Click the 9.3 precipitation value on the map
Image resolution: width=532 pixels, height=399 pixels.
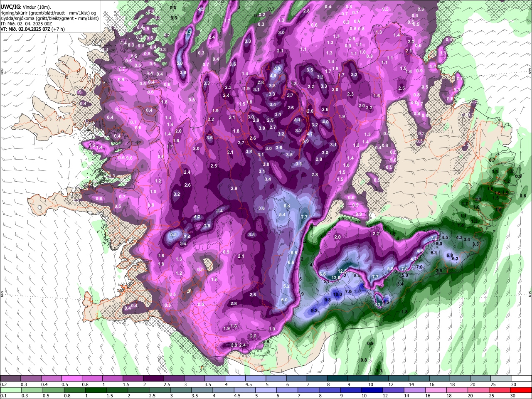328,300
